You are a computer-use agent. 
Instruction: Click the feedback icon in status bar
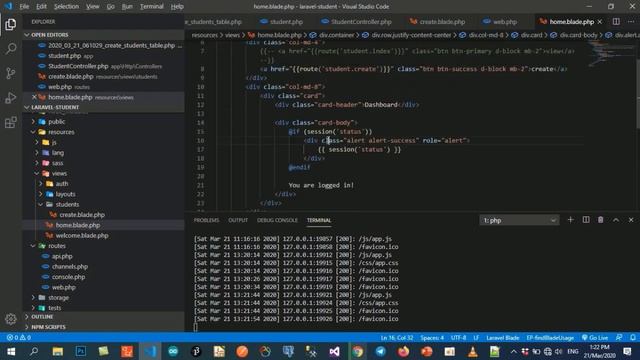(619, 338)
